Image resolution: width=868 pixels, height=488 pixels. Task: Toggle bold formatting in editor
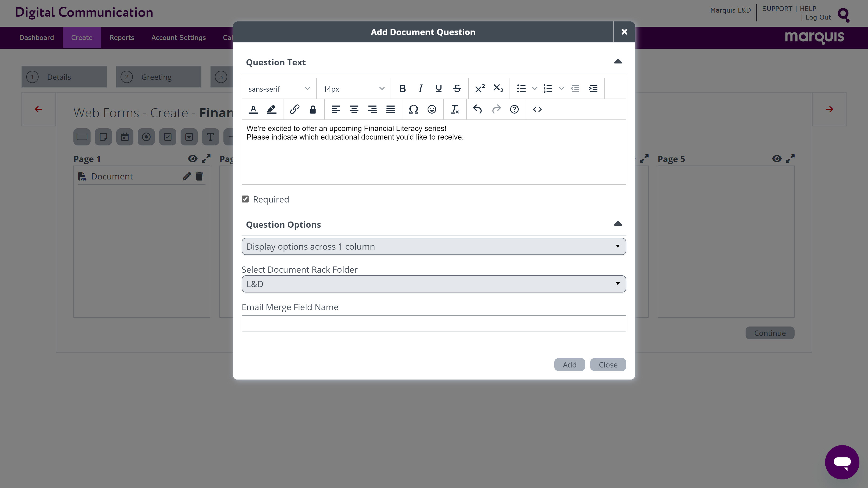point(402,89)
